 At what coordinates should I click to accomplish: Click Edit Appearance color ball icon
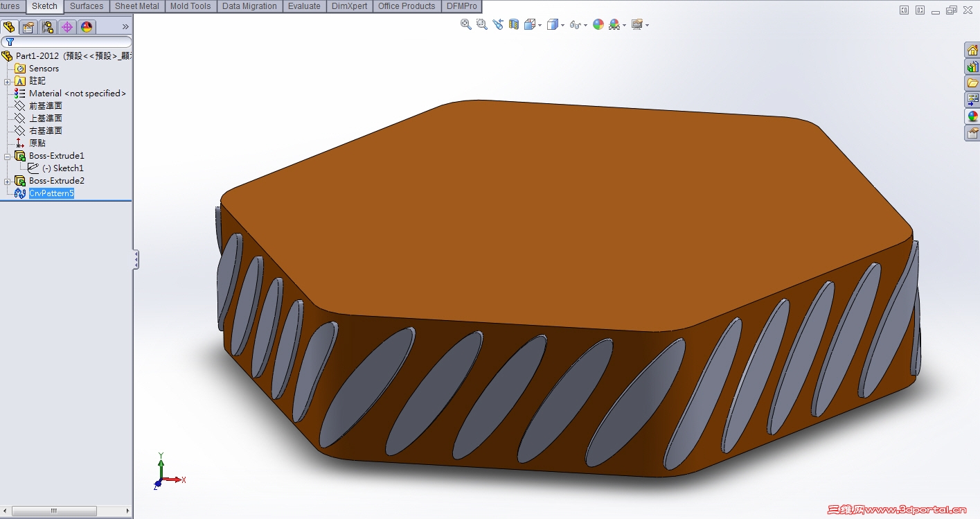click(598, 24)
